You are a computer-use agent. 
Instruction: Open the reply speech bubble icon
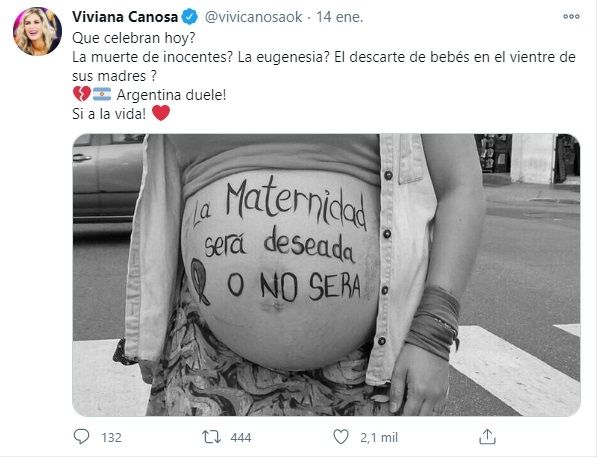pos(81,437)
